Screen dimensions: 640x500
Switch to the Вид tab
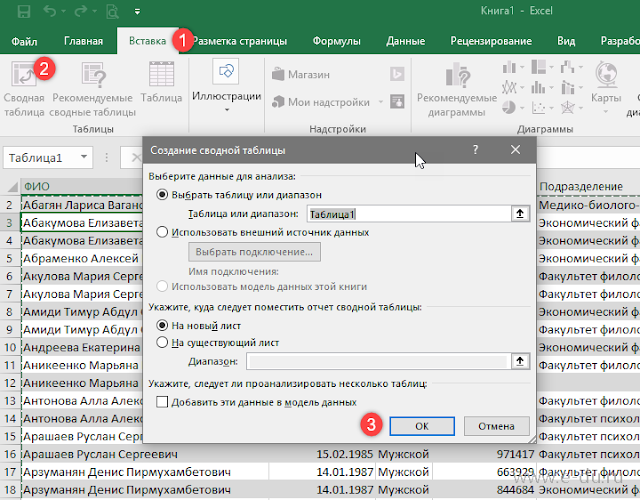[566, 41]
